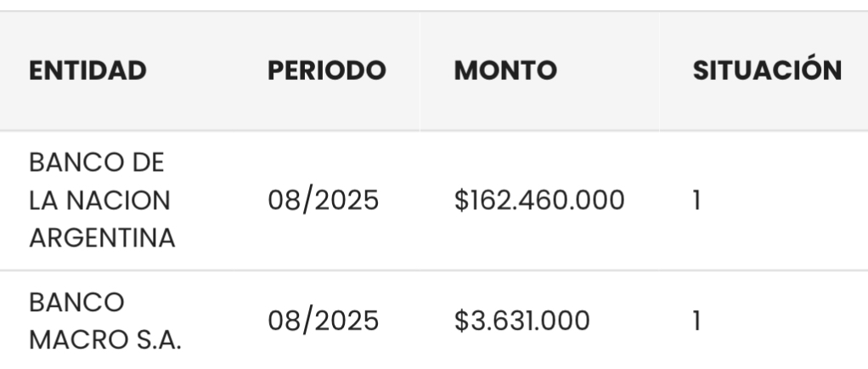Click the dollar sign of $3.631.000
Screen dimensions: 868x369
(x=460, y=321)
